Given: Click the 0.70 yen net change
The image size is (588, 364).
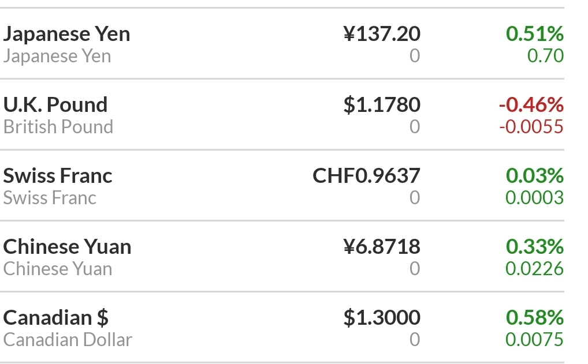Looking at the screenshot, I should click(x=545, y=56).
